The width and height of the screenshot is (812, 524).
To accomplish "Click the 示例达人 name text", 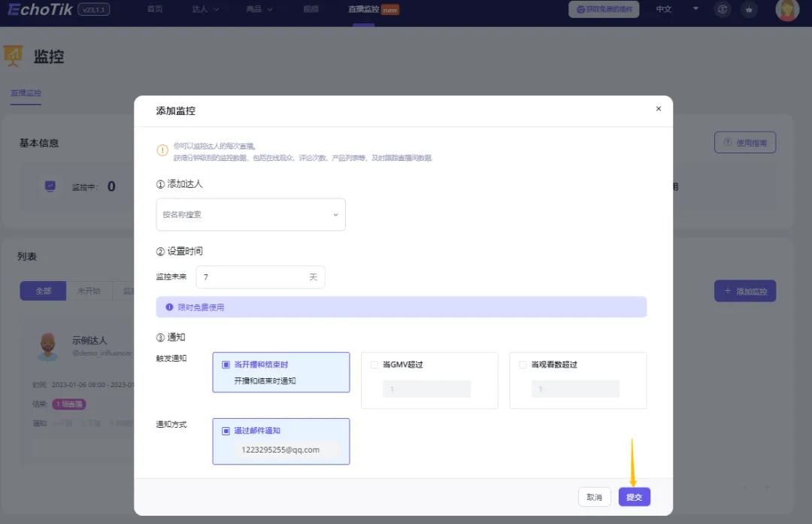I will [89, 340].
